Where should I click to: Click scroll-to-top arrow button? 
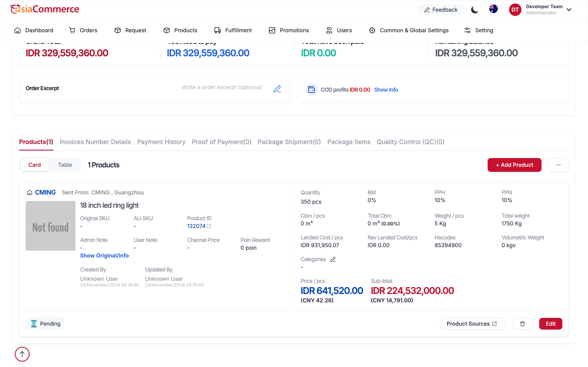tap(22, 354)
